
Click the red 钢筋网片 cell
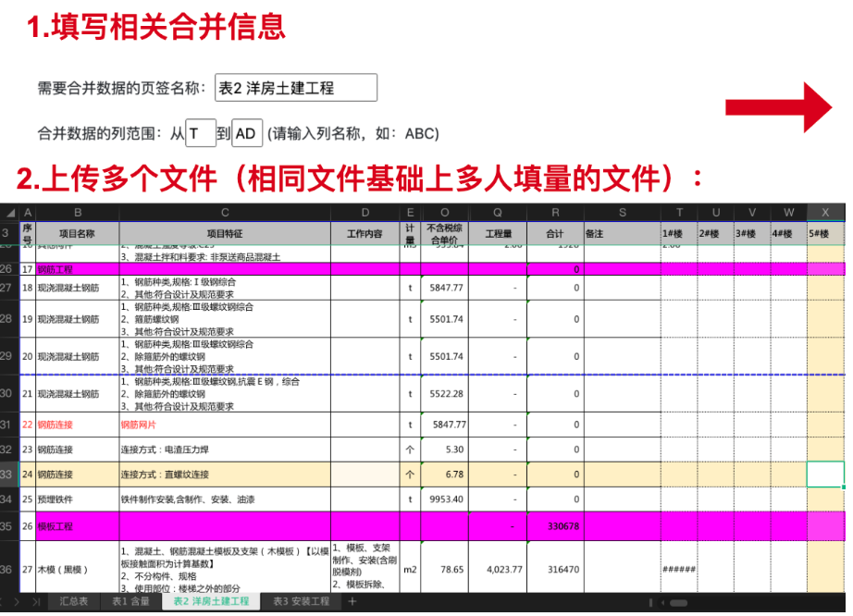tap(224, 425)
